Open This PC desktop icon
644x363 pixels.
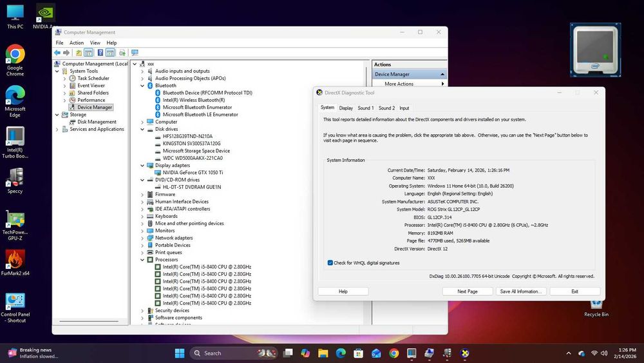coord(15,17)
